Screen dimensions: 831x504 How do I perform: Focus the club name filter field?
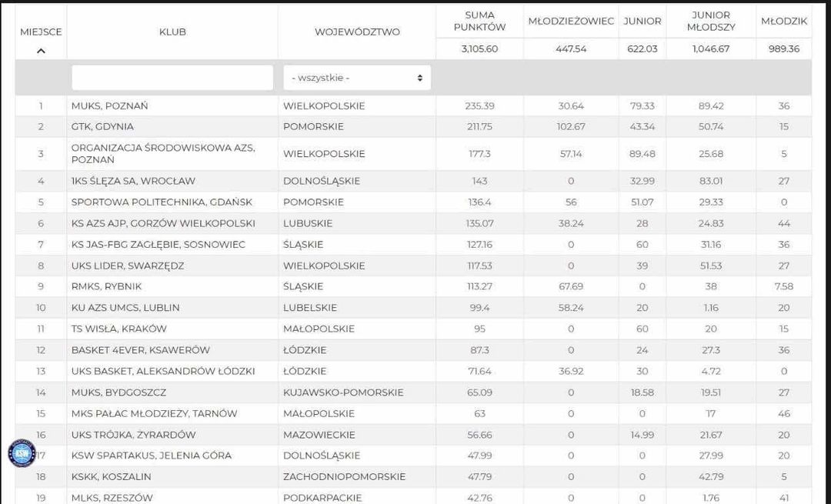[x=172, y=78]
